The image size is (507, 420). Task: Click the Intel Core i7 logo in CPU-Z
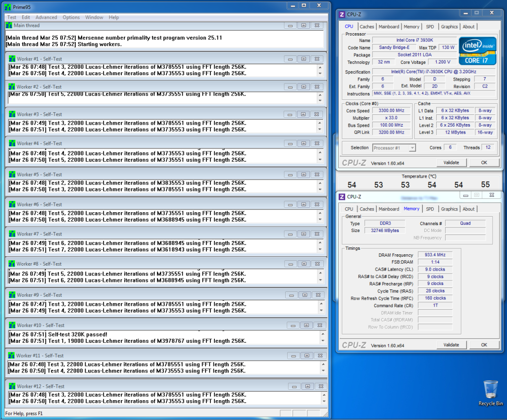pyautogui.click(x=477, y=51)
